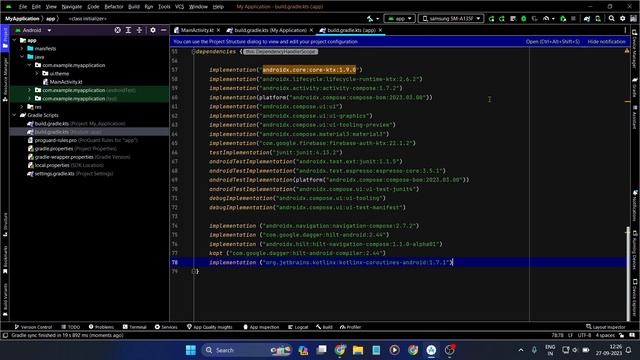Click Apply Changes and Restart Activity icon

click(x=502, y=19)
